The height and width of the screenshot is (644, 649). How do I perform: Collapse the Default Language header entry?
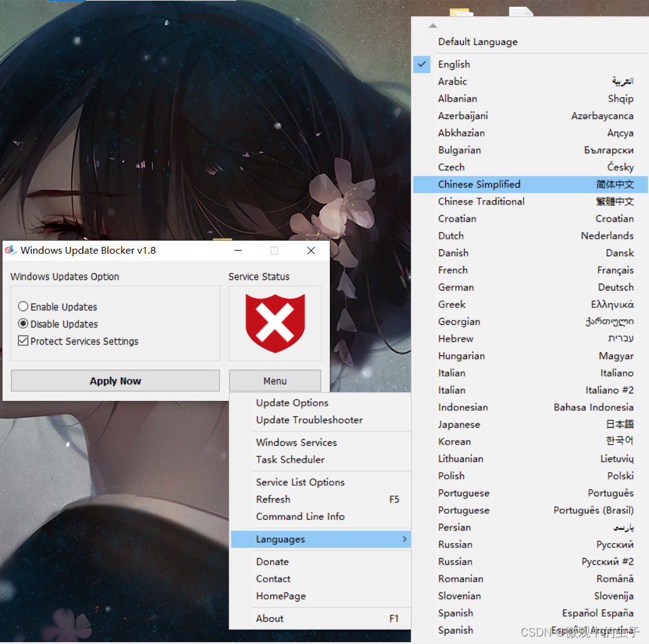pyautogui.click(x=478, y=41)
